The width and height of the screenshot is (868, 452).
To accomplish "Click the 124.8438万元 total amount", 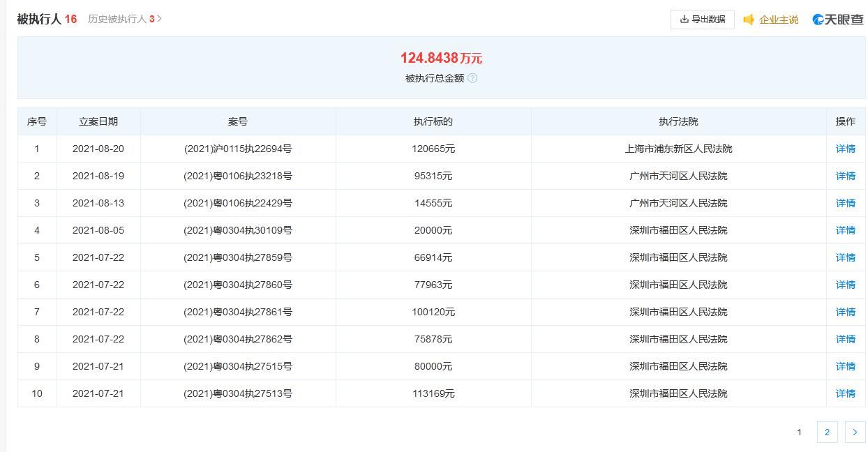I will tap(441, 59).
